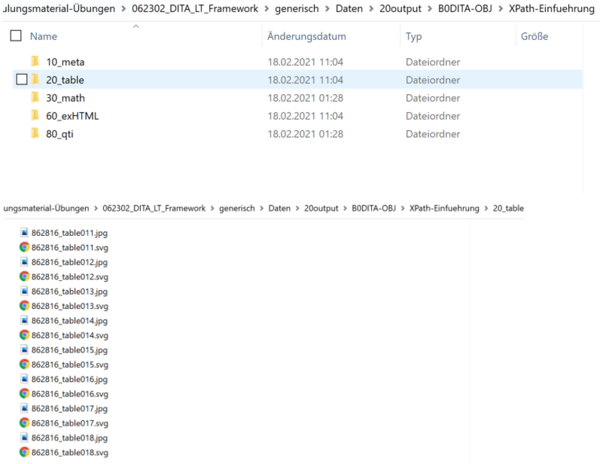Select the 30_math folder icon

35,98
